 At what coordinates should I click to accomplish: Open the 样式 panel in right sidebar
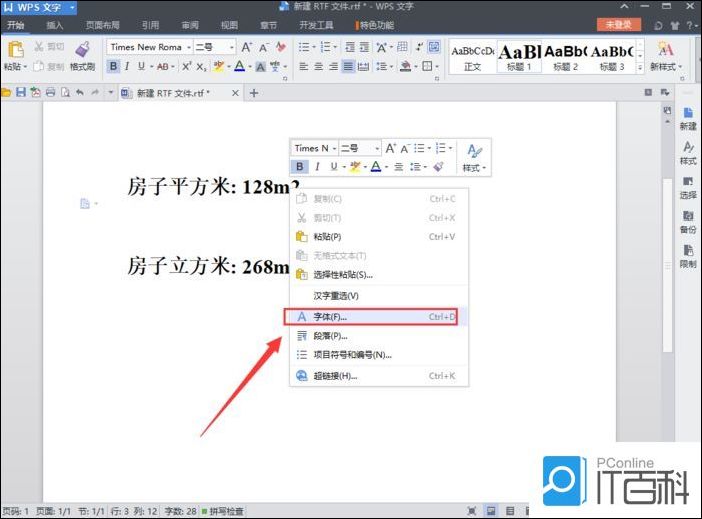(688, 153)
